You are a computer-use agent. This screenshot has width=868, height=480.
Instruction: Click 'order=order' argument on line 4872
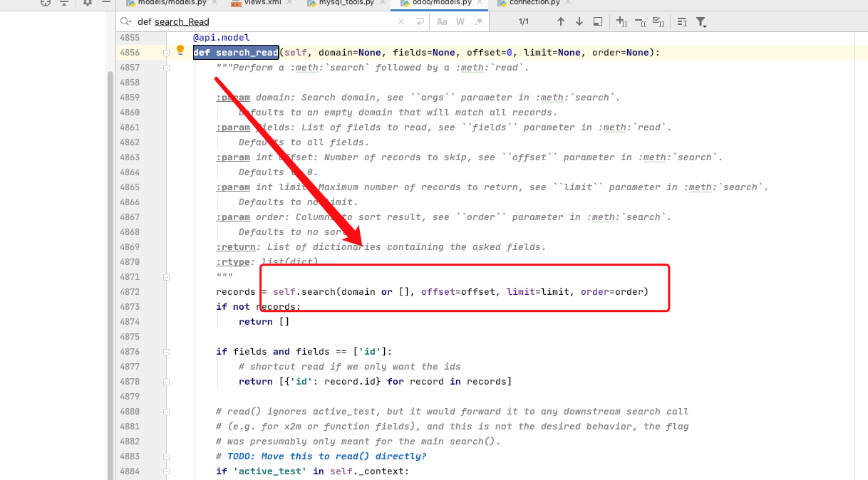coord(612,292)
